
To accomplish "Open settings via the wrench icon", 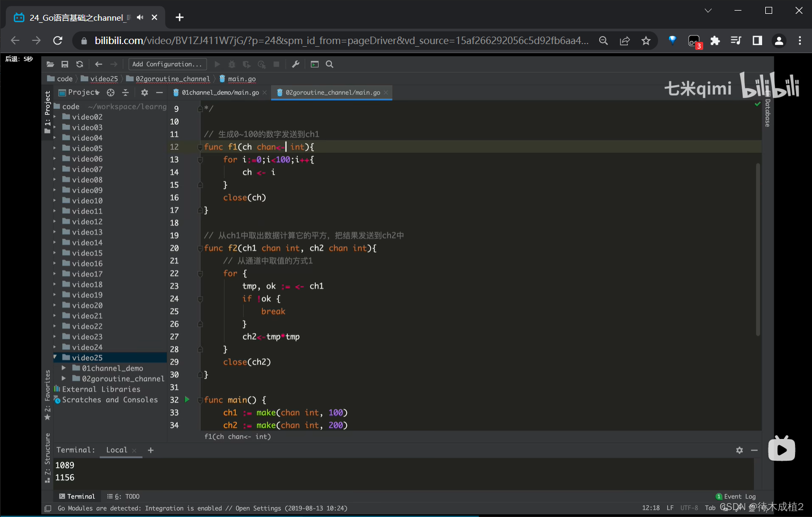I will click(296, 64).
